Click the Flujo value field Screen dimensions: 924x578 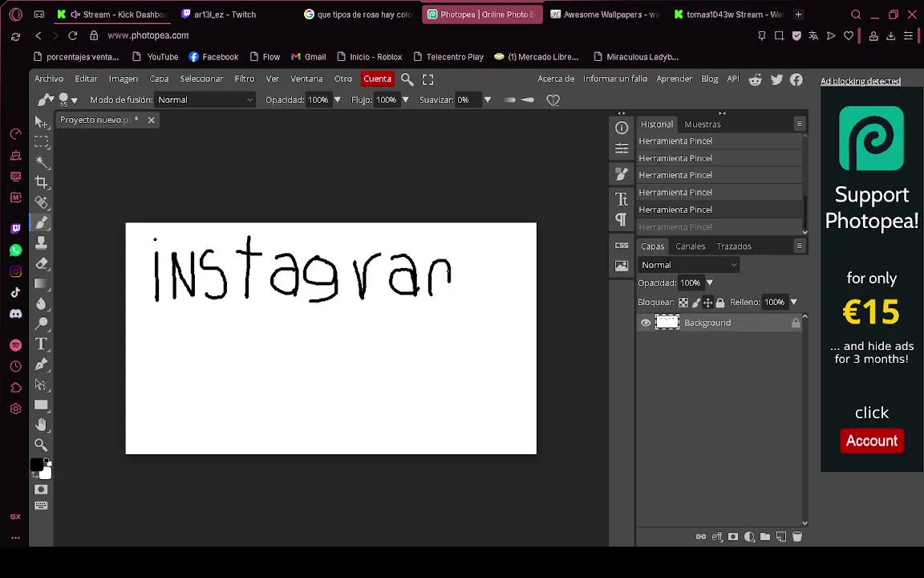click(386, 100)
